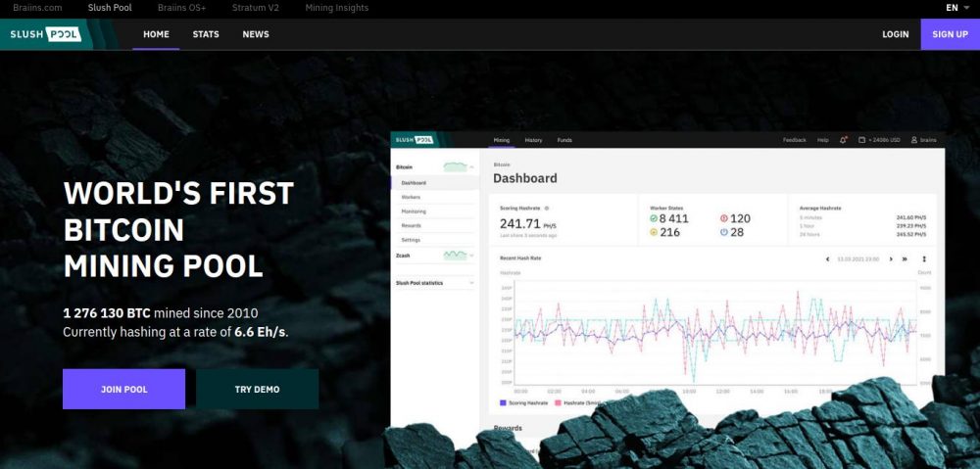Click Feedback in the dashboard preview header
Viewport: 980px width, 469px height.
click(x=795, y=141)
